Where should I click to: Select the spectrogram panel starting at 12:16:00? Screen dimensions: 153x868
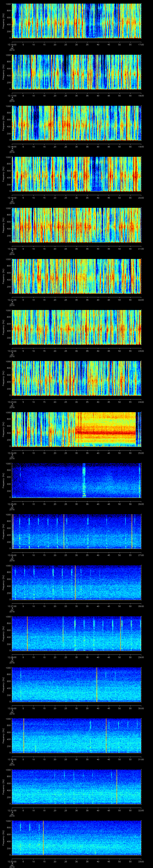tap(77, 21)
